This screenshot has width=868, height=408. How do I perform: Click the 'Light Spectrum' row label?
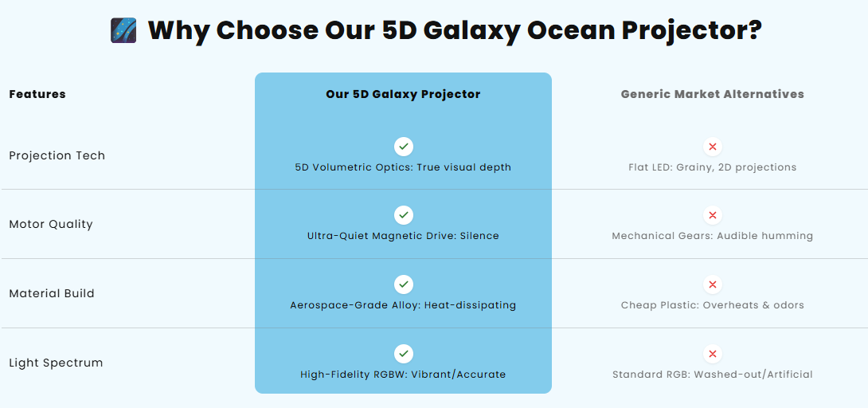tap(56, 363)
